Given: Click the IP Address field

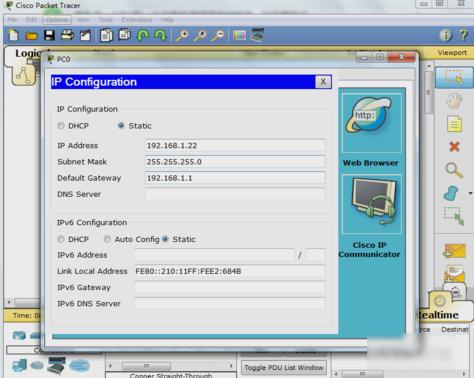Looking at the screenshot, I should (235, 146).
